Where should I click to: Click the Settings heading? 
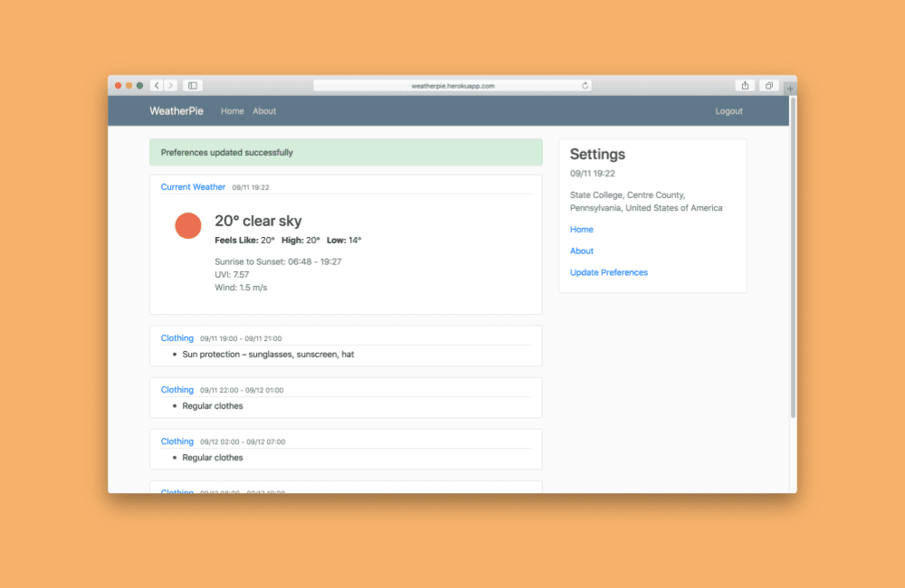coord(597,154)
